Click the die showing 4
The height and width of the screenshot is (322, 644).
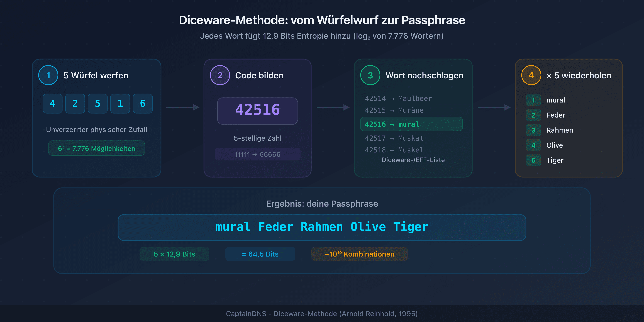52,104
